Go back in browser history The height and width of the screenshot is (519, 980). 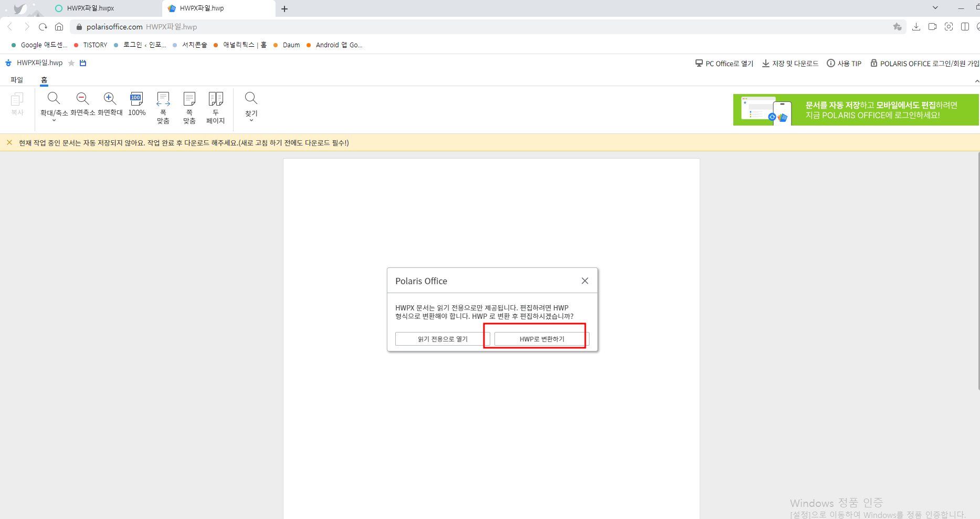(10, 27)
